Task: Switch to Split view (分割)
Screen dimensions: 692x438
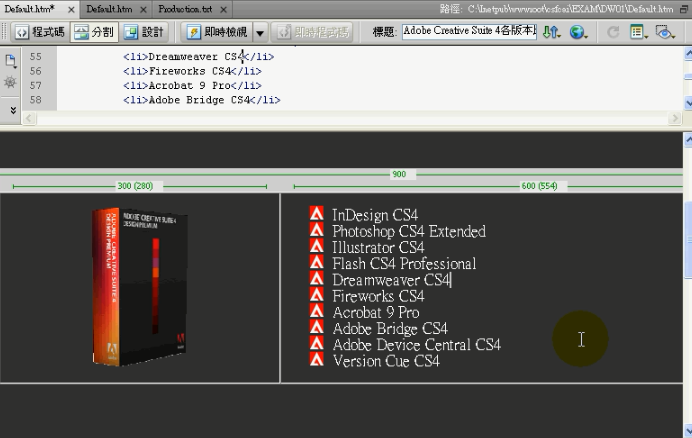Action: [94, 32]
